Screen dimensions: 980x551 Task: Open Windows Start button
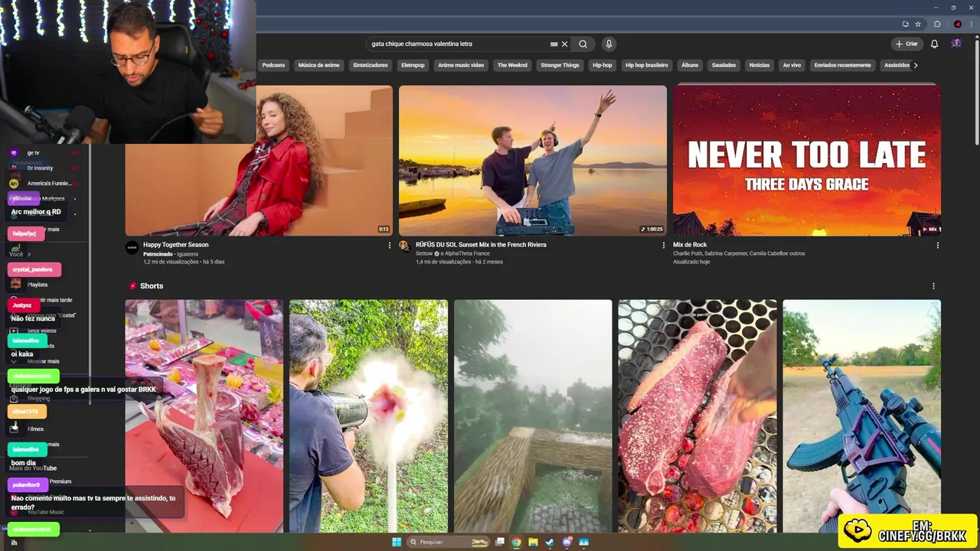click(397, 542)
